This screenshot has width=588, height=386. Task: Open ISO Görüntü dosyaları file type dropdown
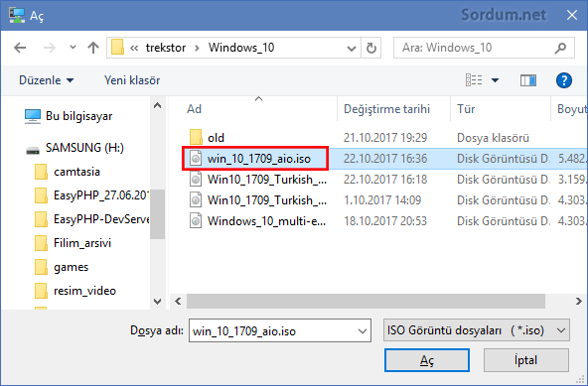476,330
